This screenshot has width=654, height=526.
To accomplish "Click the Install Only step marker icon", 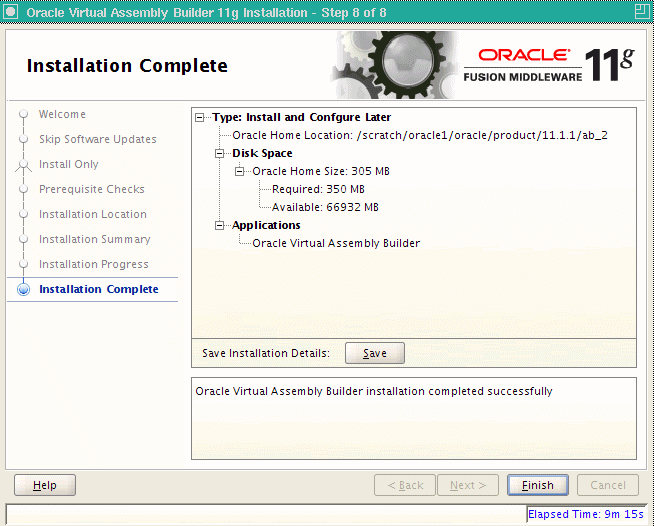I will coord(23,165).
